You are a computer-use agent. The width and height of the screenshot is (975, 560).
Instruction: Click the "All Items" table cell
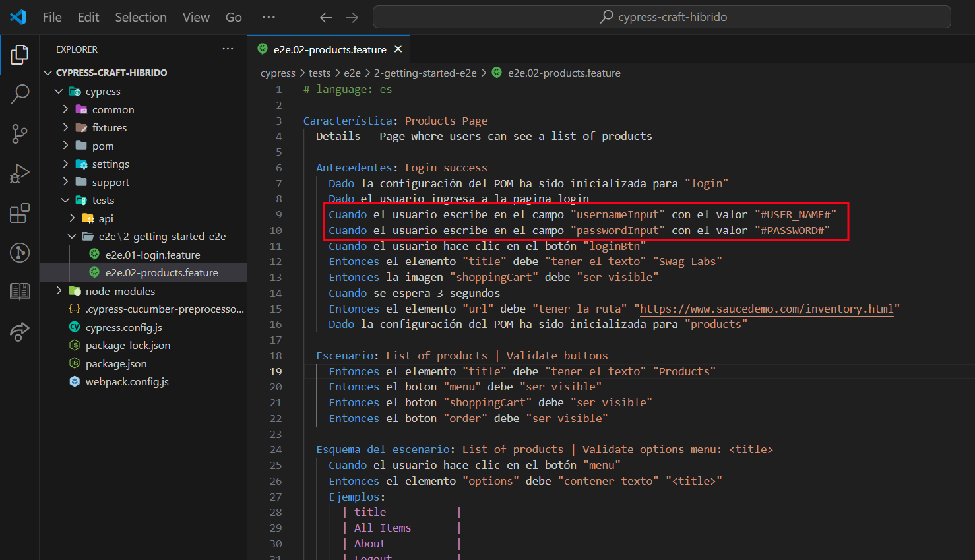click(383, 528)
